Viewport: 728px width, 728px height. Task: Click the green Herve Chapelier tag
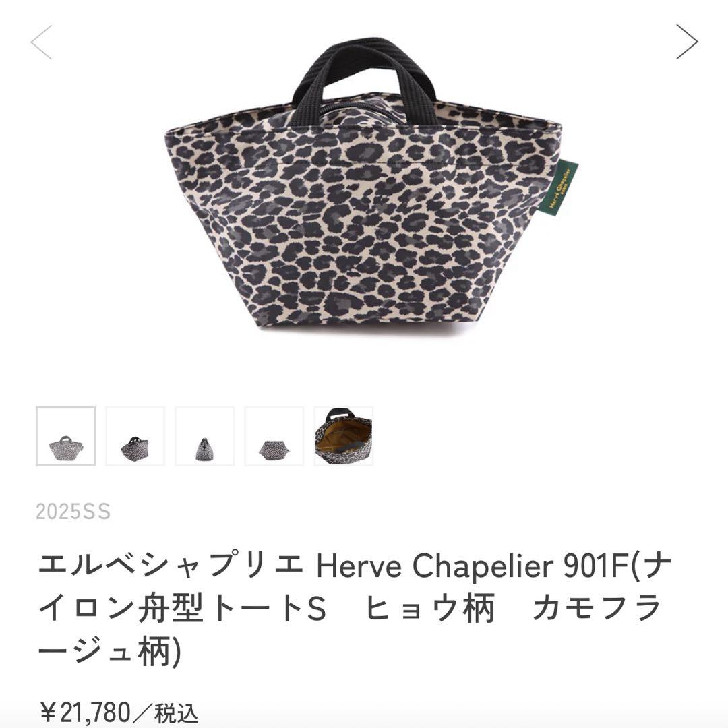tap(557, 188)
